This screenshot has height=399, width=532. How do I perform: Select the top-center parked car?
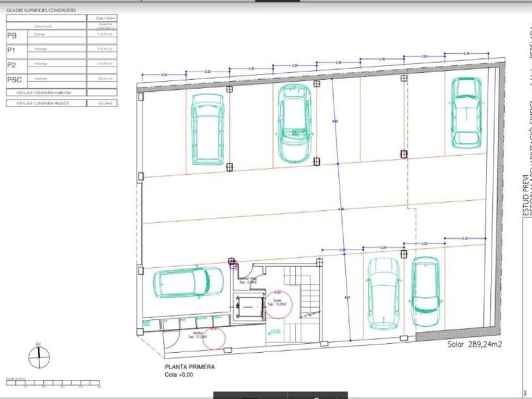point(295,123)
